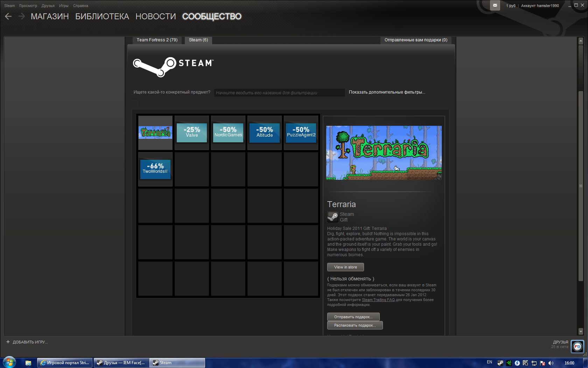Click the scrollbar down arrow
The width and height of the screenshot is (588, 368).
[581, 331]
